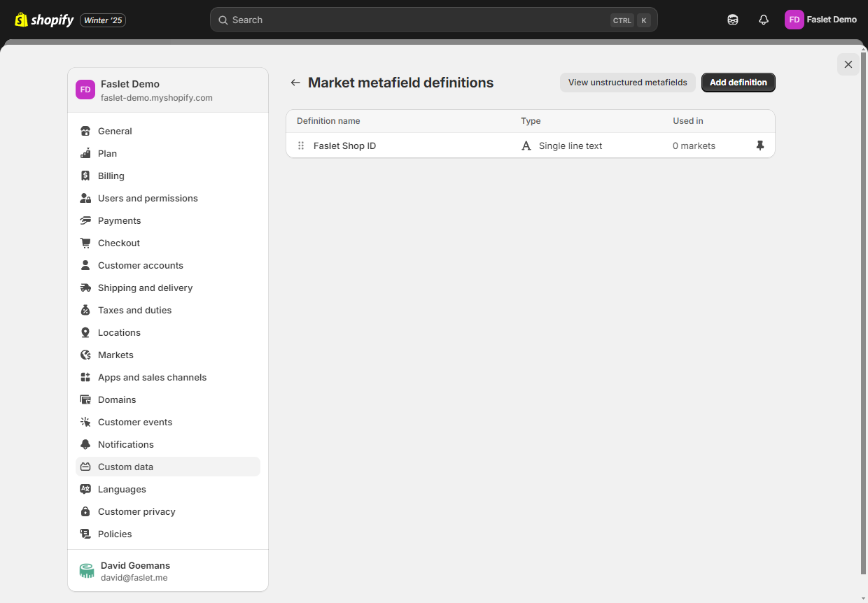This screenshot has width=868, height=603.
Task: Open Plan settings
Action: [168, 153]
